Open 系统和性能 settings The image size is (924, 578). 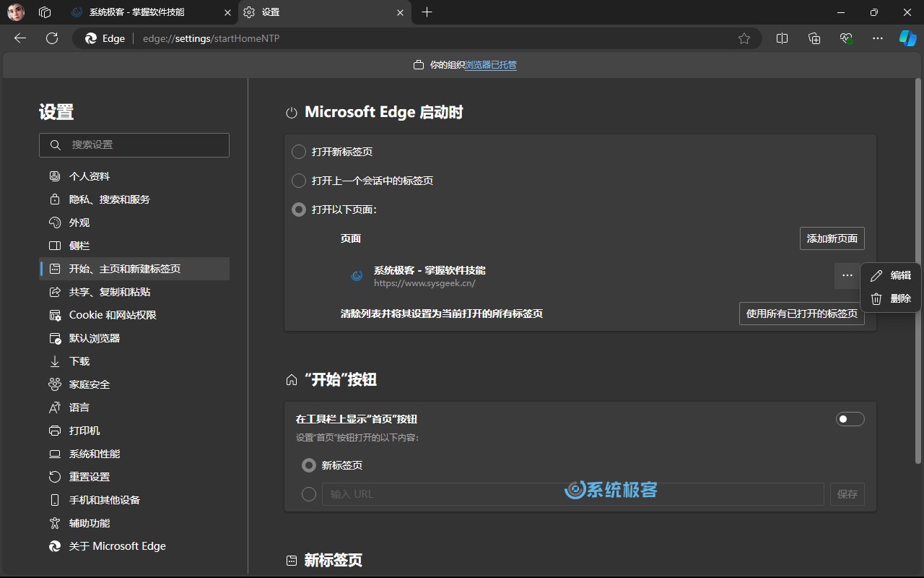134,454
